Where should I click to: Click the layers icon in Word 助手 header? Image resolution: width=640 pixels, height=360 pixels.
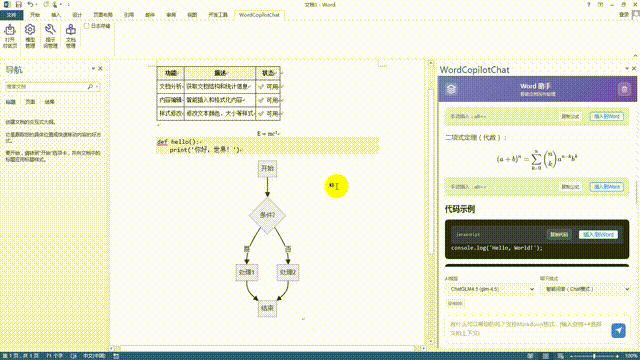(x=451, y=89)
